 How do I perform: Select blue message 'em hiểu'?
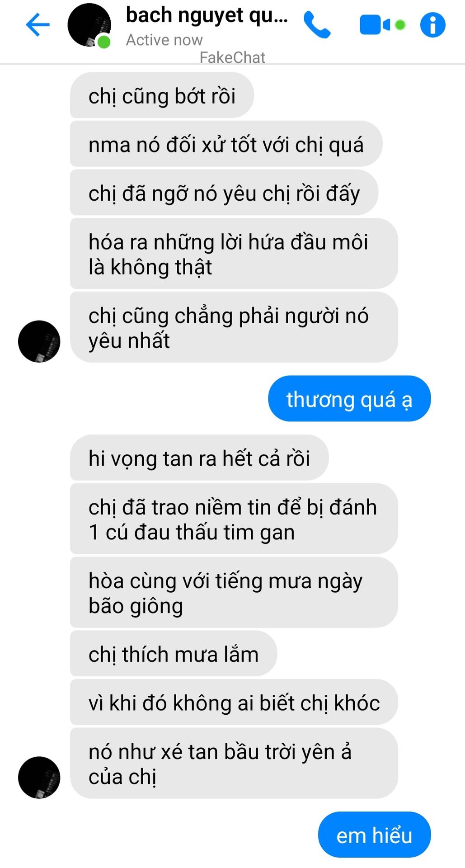[374, 835]
